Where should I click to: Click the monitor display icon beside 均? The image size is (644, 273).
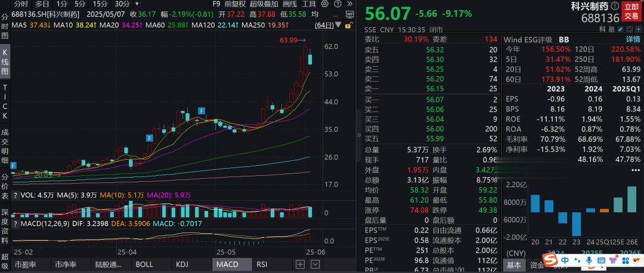click(349, 14)
